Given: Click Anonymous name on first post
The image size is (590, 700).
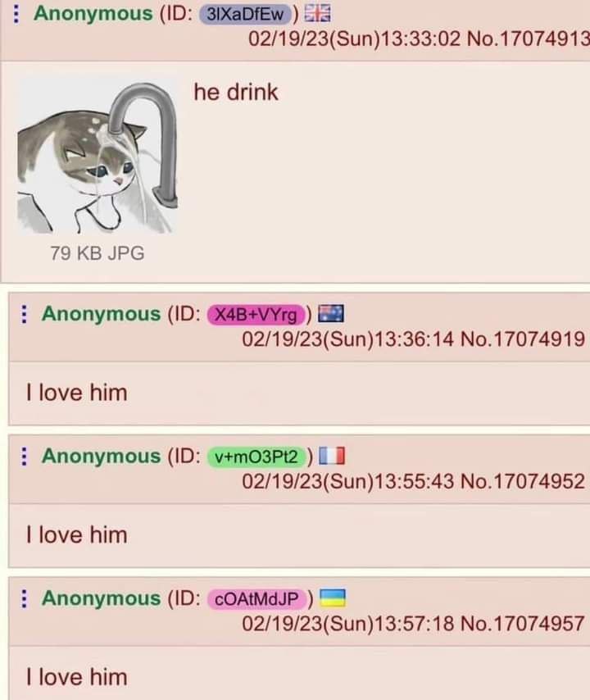Looking at the screenshot, I should coord(93,13).
